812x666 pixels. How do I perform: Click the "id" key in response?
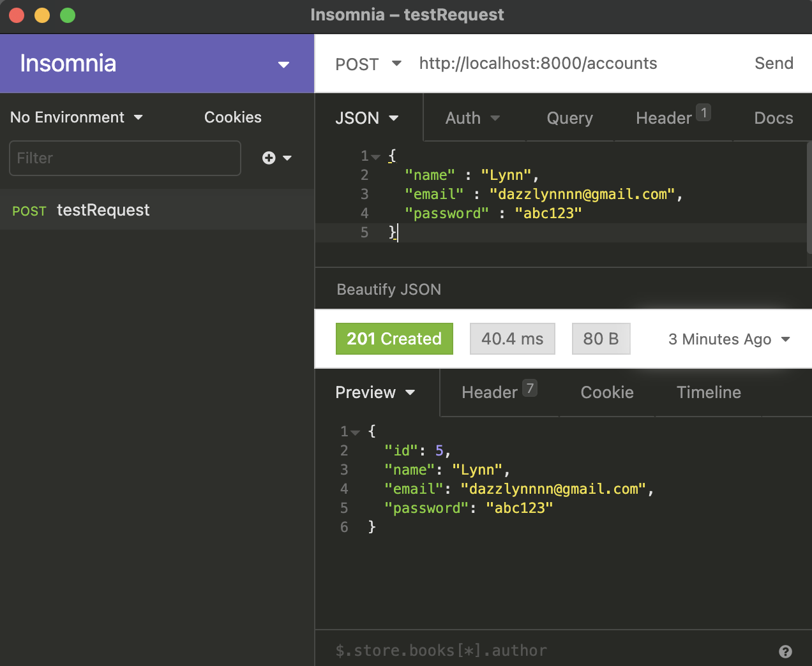[402, 451]
